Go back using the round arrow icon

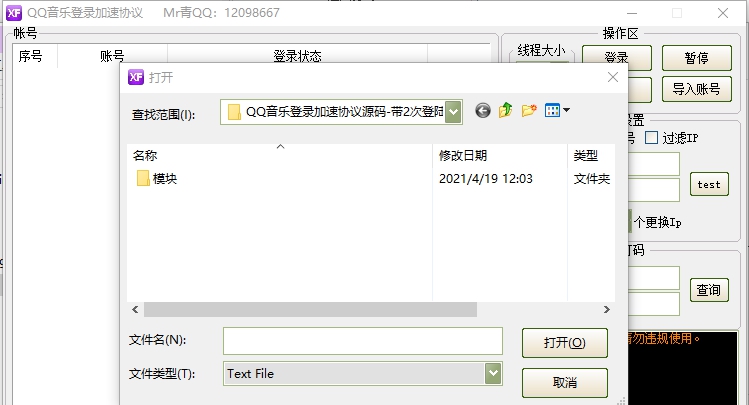coord(483,111)
